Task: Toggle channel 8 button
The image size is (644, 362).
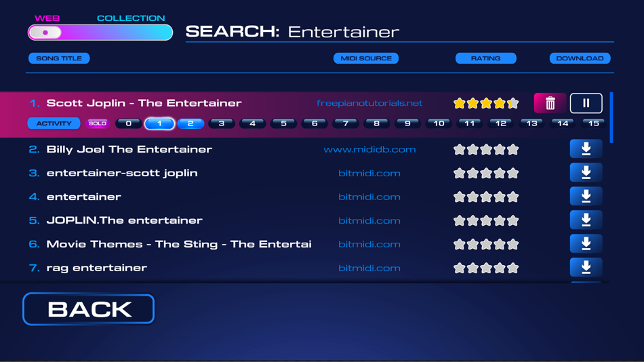Action: pos(377,123)
